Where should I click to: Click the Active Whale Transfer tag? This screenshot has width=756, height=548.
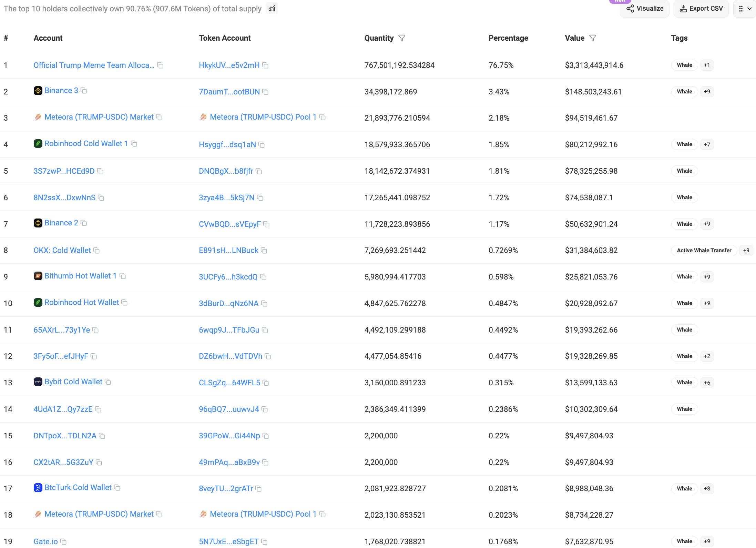(x=704, y=251)
